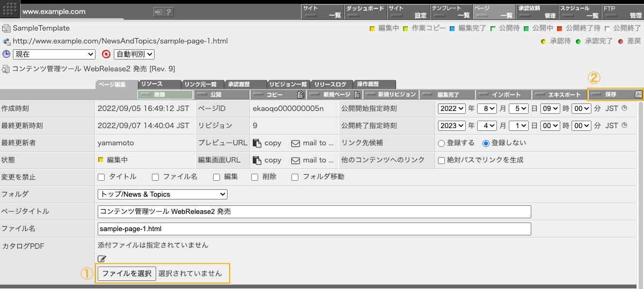Open the publish start day dropdown showing 5
The height and width of the screenshot is (289, 644).
click(519, 108)
